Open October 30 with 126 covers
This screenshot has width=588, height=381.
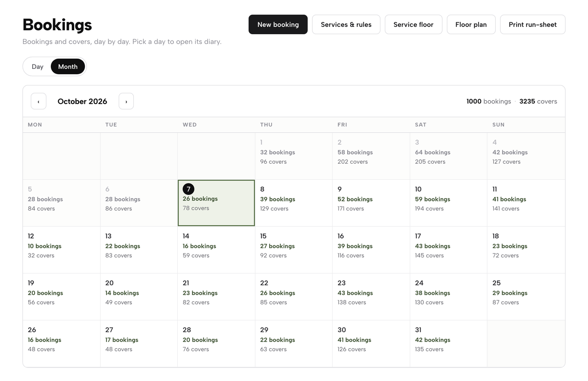[371, 343]
